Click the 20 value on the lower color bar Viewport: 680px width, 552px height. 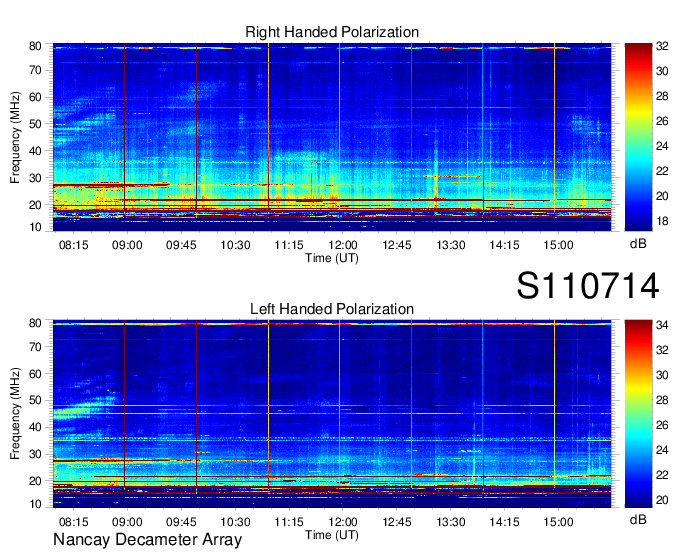pyautogui.click(x=662, y=500)
